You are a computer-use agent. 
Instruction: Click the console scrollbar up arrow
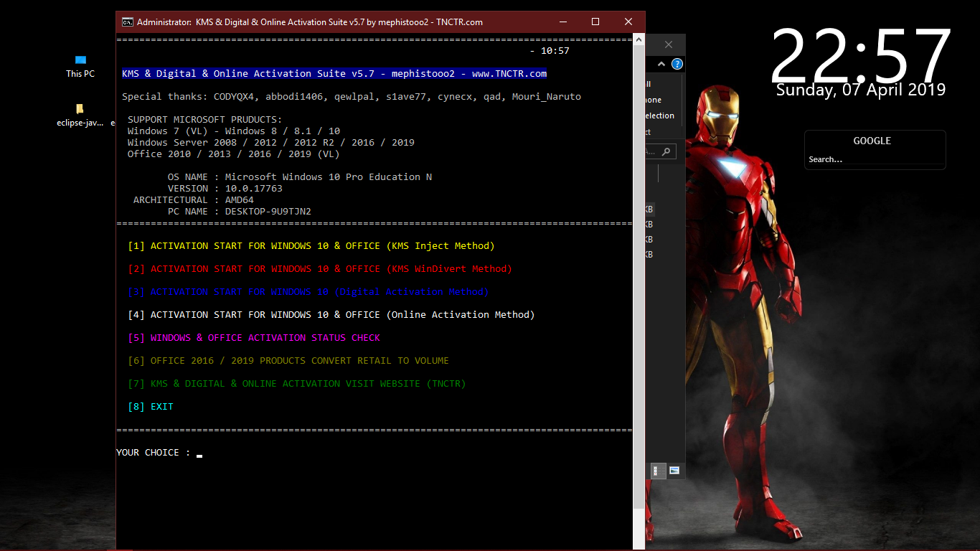point(639,39)
